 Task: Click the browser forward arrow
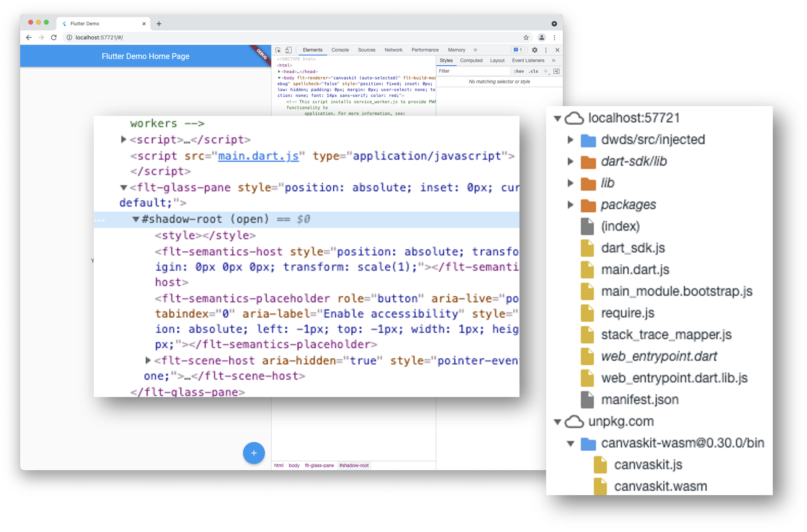(41, 38)
